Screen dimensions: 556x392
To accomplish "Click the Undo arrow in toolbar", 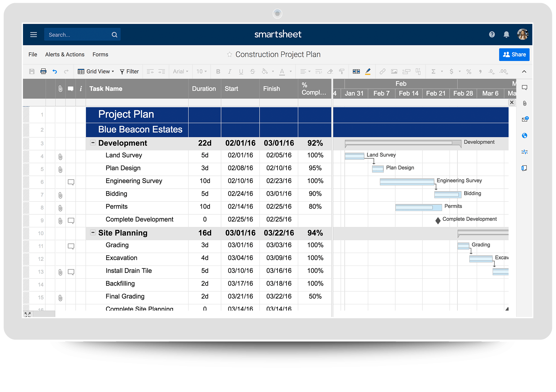I will (x=55, y=71).
